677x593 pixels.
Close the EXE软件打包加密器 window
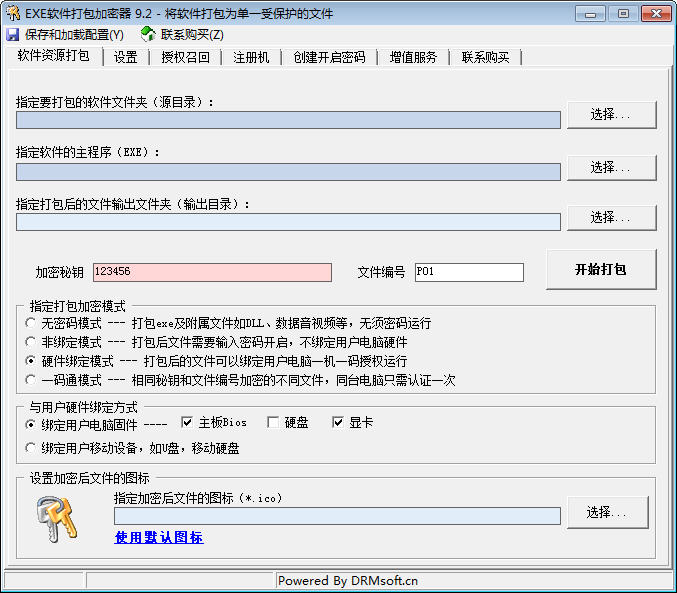[x=656, y=14]
